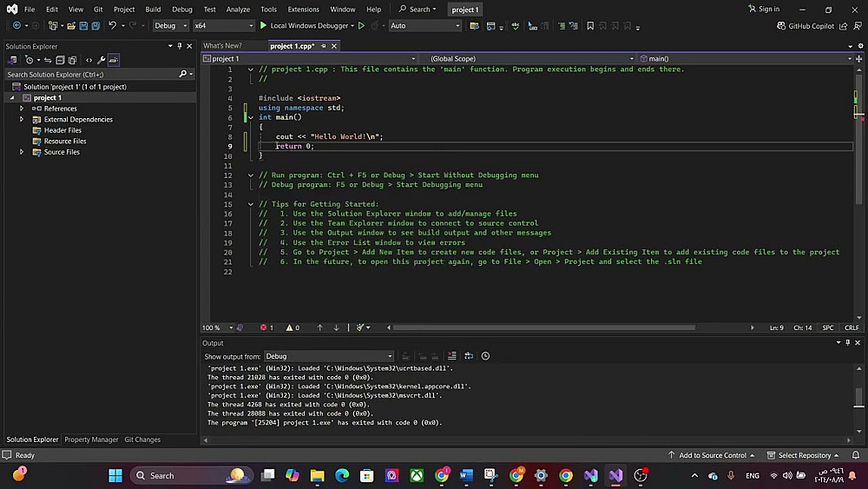The image size is (868, 489).
Task: Switch to the What's New? tab
Action: coord(222,46)
